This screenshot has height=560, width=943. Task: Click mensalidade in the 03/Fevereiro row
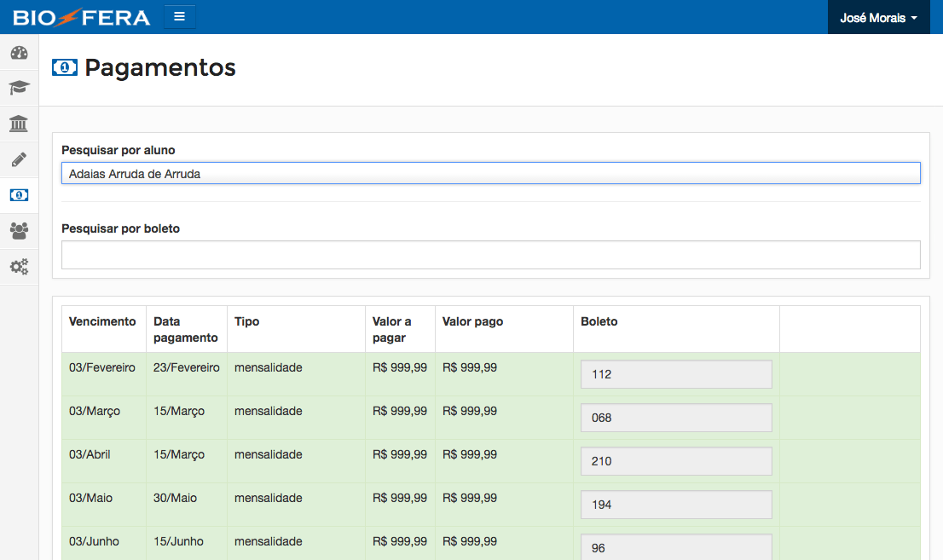tap(269, 367)
